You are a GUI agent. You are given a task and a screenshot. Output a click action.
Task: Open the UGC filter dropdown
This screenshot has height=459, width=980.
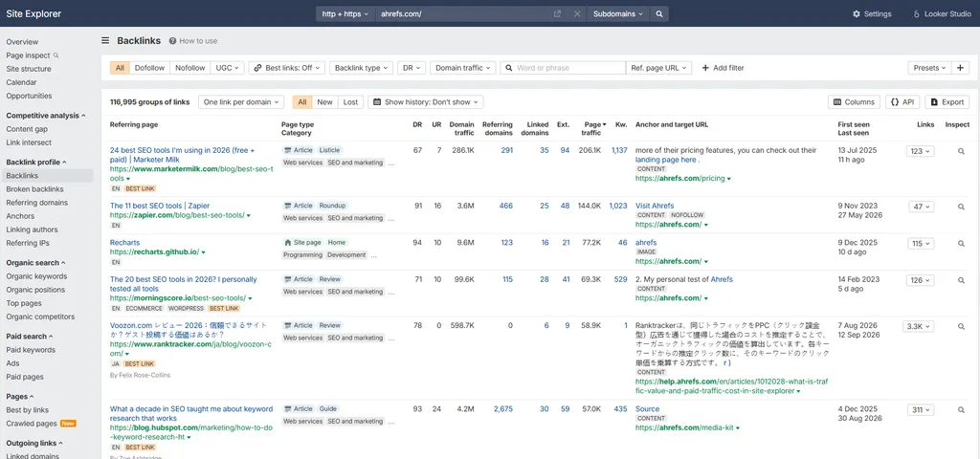(228, 68)
